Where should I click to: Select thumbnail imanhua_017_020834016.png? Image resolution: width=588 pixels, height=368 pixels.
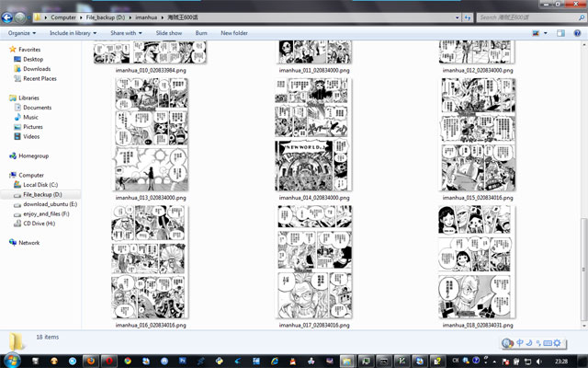314,261
